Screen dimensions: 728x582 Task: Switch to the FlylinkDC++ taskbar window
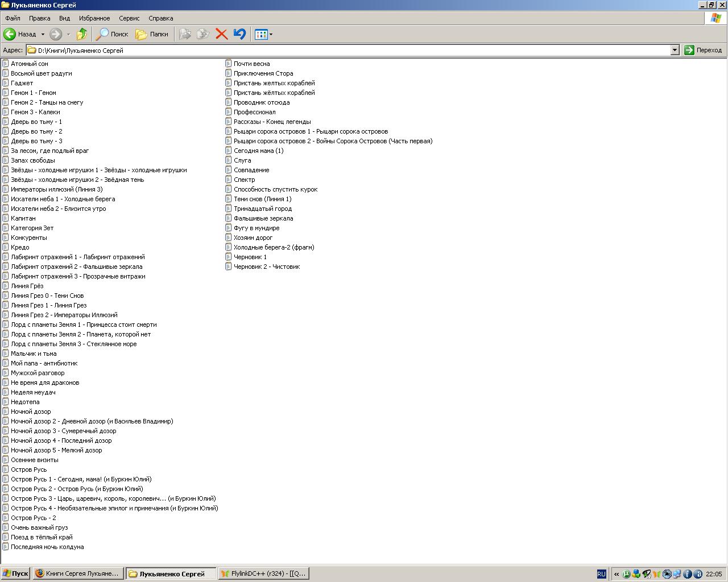[x=264, y=573]
